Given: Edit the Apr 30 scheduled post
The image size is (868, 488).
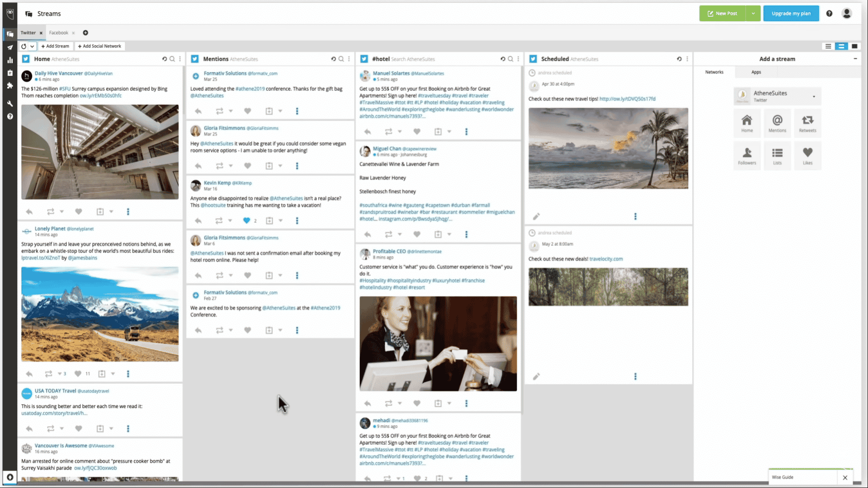Looking at the screenshot, I should point(536,216).
